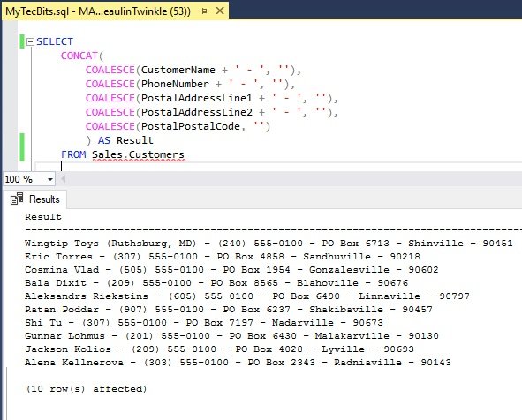This screenshot has width=522, height=420.
Task: Click the Wingtip Toys result row
Action: click(x=269, y=244)
